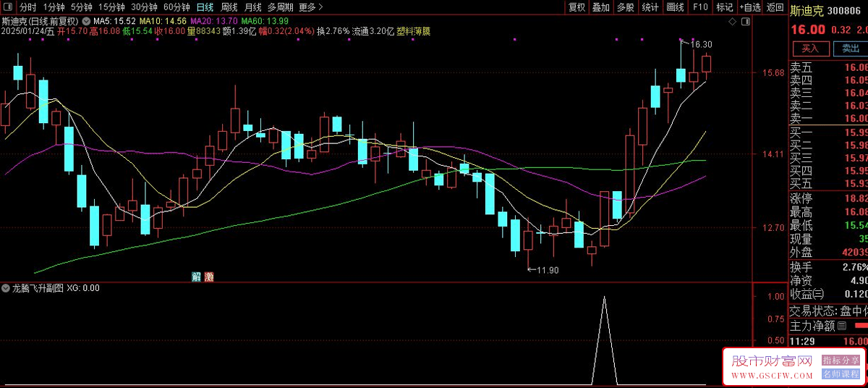This screenshot has height=388, width=868.
Task: Toggle the right panel icon near the diamond
Action: click(744, 22)
